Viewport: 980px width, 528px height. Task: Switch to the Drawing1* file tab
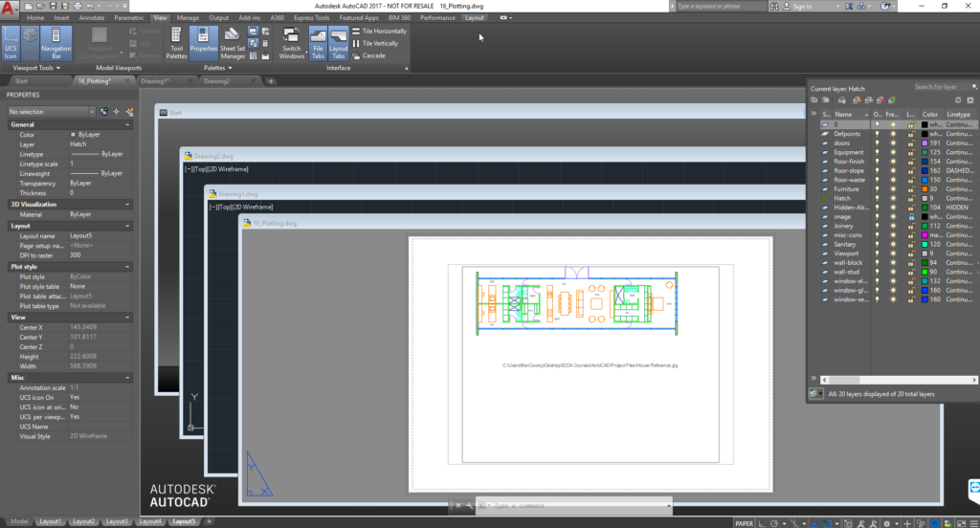[x=155, y=81]
